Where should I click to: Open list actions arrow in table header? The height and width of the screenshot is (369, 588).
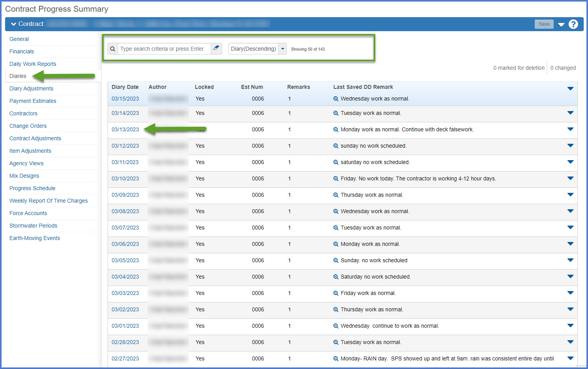click(x=570, y=88)
